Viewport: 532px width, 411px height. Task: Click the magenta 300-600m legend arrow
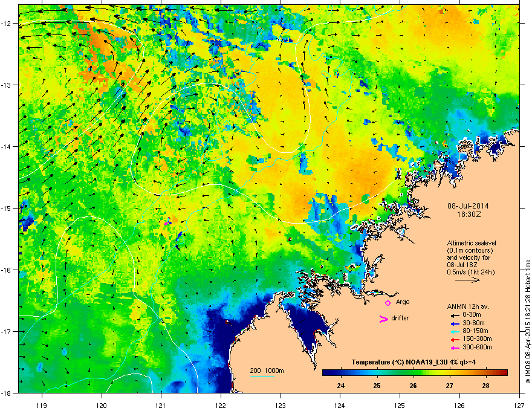pos(454,348)
